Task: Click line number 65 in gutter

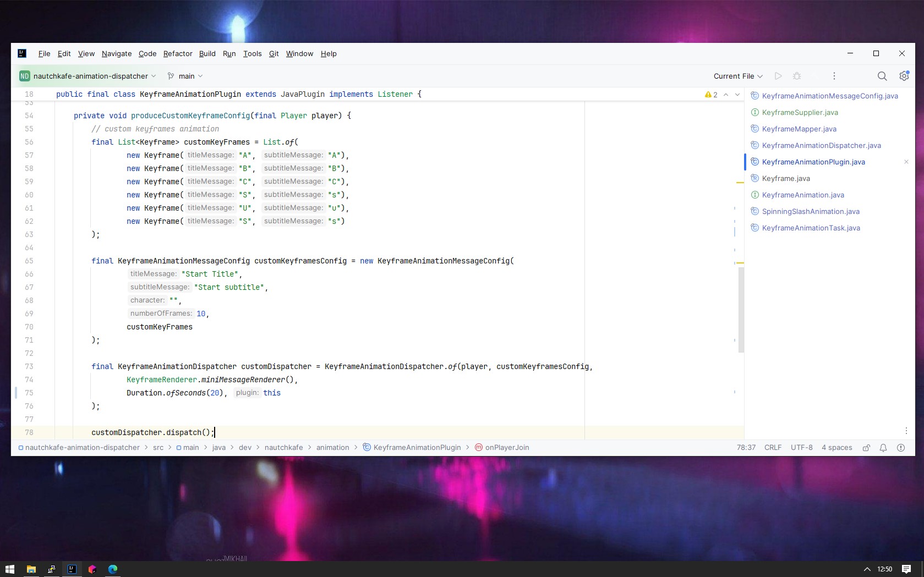Action: [29, 261]
